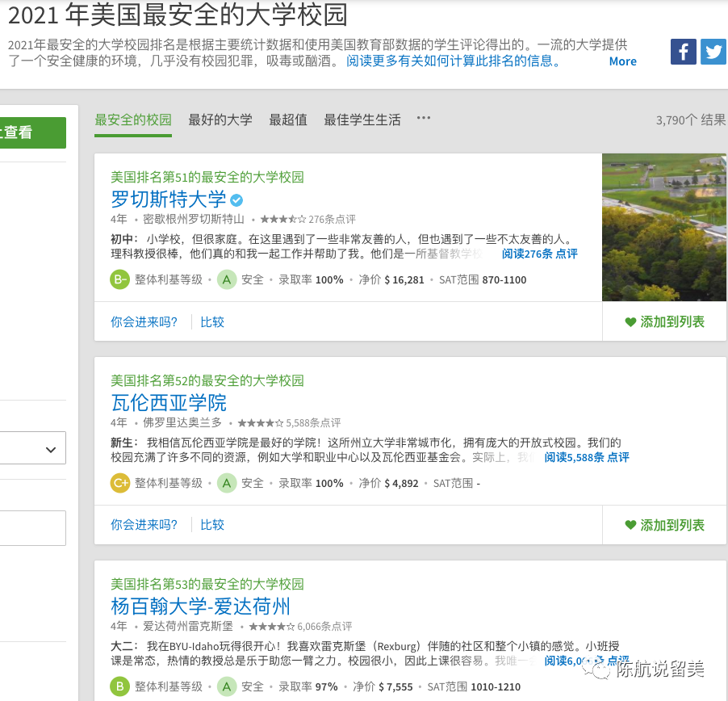Viewport: 728px width, 701px height.
Task: Open 杨百翰大学-爱达荷州 school page
Action: 200,607
